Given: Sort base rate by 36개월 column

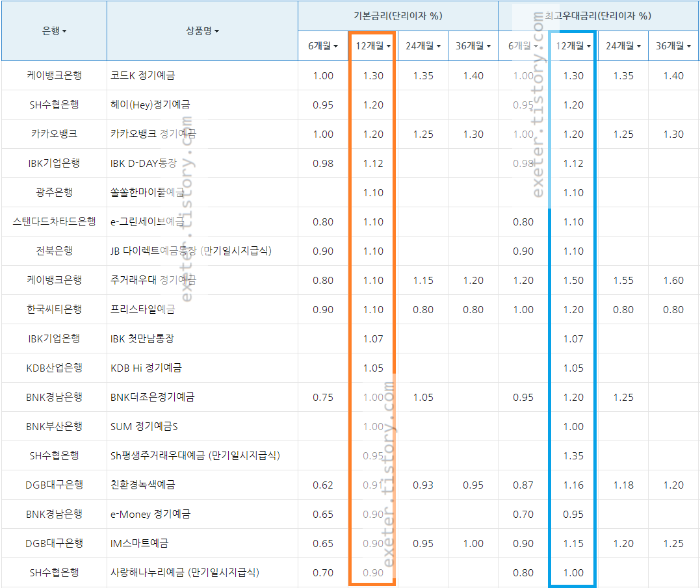Looking at the screenshot, I should tap(473, 46).
